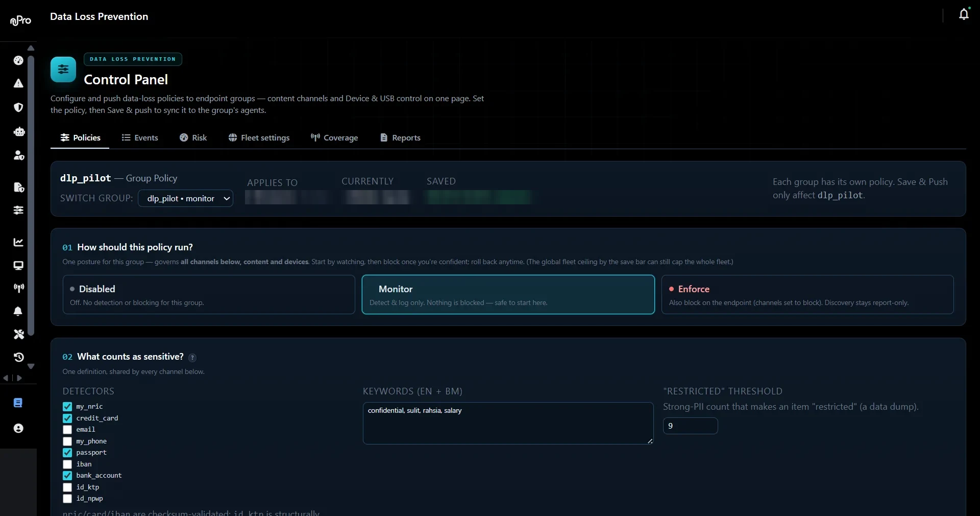Click the sidebar collapse left arrow
Screen dimensions: 980x516
[6, 378]
